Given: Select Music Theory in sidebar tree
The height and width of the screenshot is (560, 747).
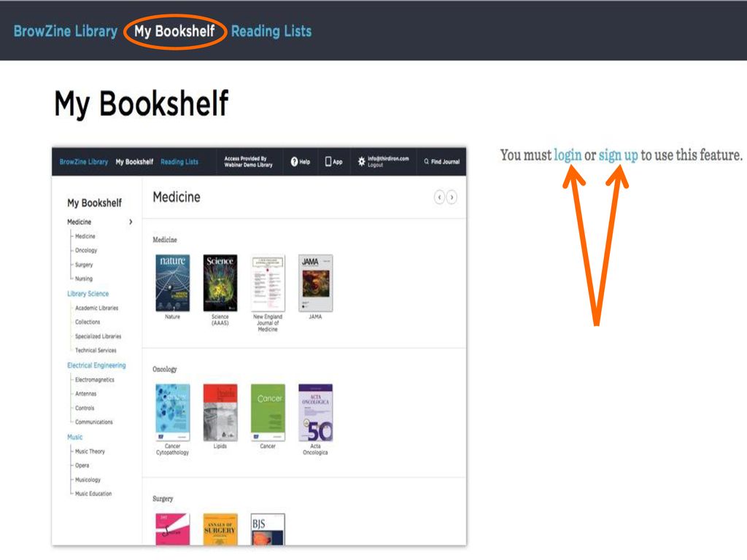Looking at the screenshot, I should coord(90,451).
